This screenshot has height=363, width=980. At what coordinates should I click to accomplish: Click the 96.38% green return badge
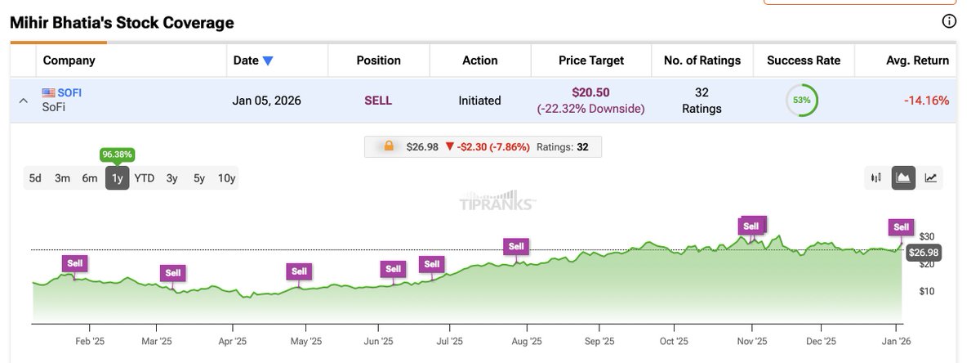click(x=117, y=154)
